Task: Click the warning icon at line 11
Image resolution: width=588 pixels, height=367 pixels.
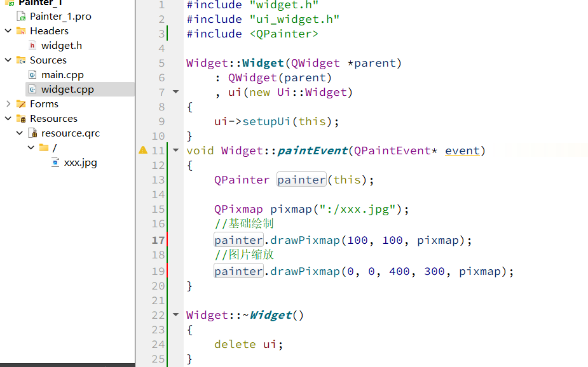Action: (x=143, y=150)
